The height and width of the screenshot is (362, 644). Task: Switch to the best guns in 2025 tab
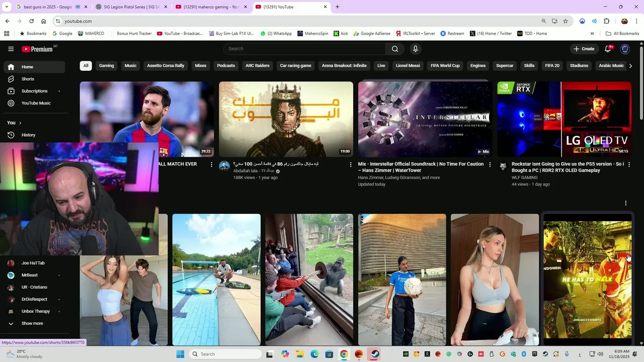pos(51,7)
